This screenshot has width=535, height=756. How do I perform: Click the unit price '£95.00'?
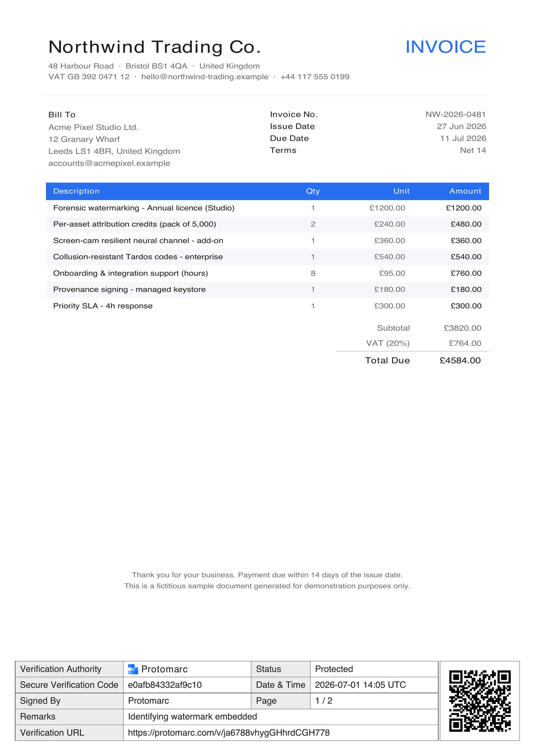pos(392,273)
